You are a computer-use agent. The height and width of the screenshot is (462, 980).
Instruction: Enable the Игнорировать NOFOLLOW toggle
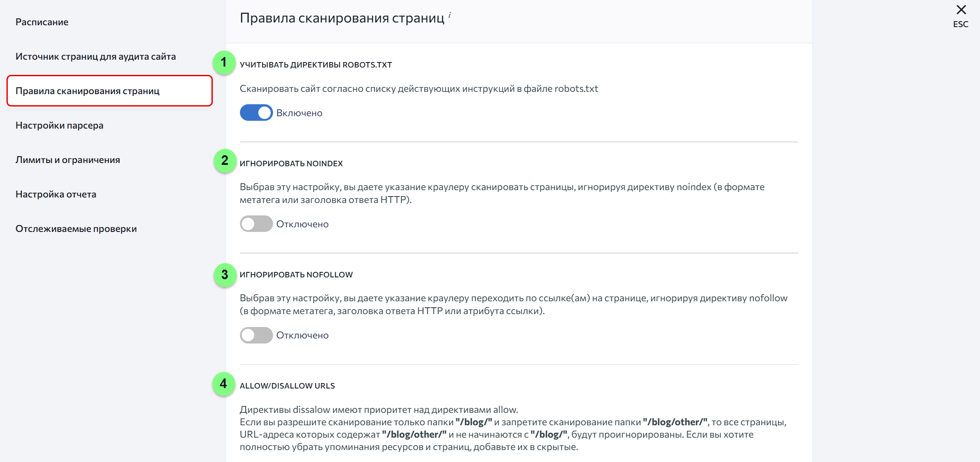tap(256, 335)
